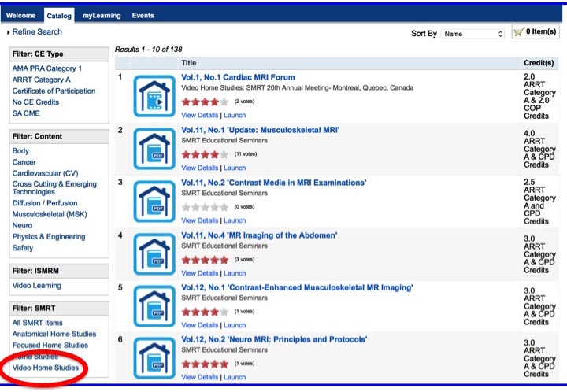Filter CE Type by ARRT Category A

click(41, 80)
